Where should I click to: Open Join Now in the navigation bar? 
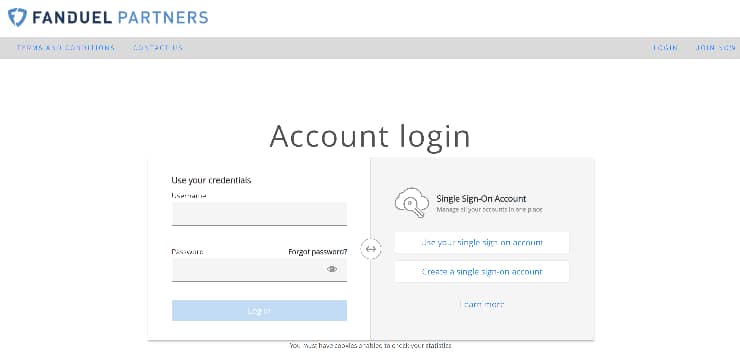(x=716, y=48)
